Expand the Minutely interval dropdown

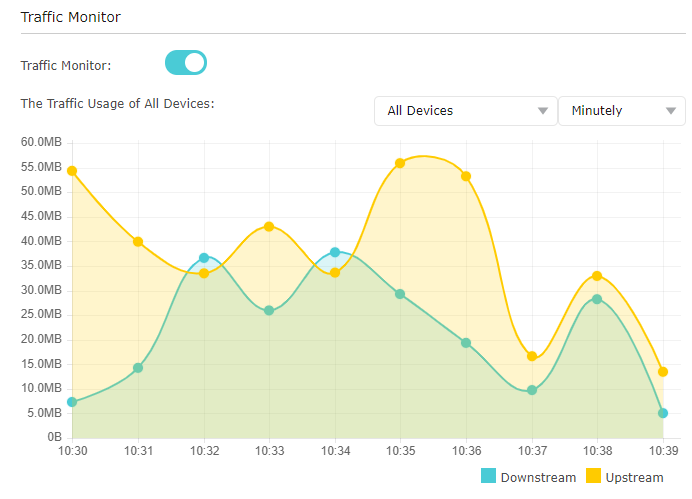(621, 111)
